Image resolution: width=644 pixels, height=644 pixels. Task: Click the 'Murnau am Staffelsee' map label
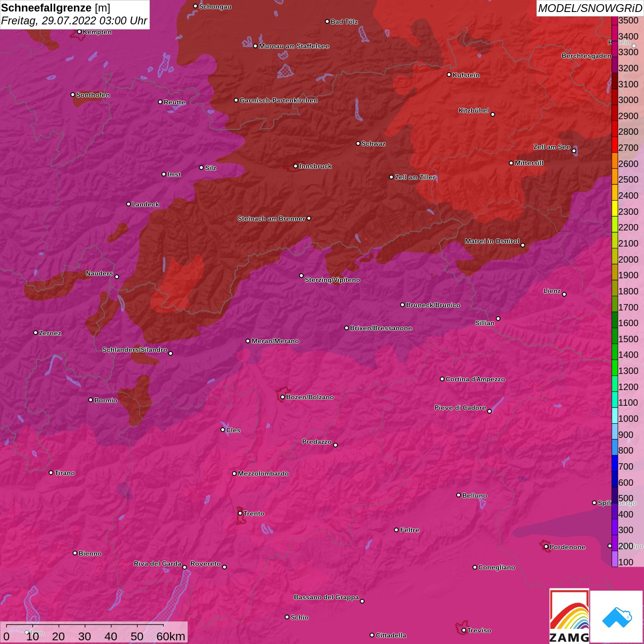point(294,46)
